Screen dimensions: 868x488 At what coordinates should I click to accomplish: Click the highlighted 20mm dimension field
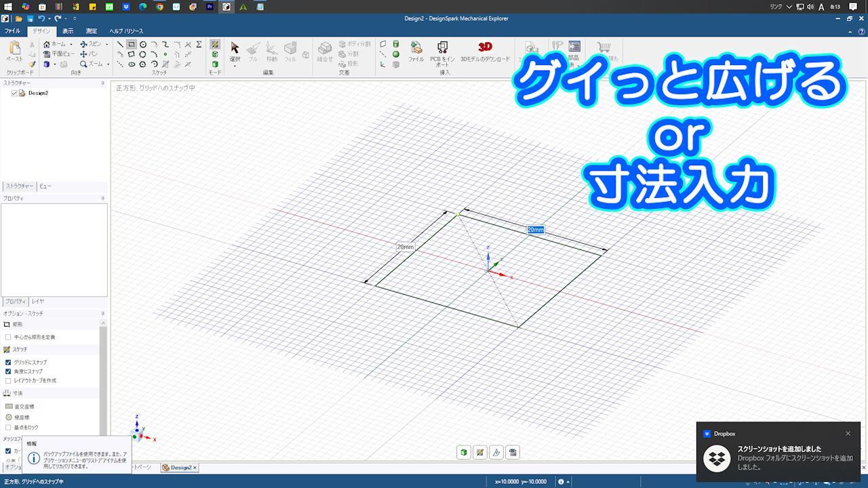(x=536, y=230)
